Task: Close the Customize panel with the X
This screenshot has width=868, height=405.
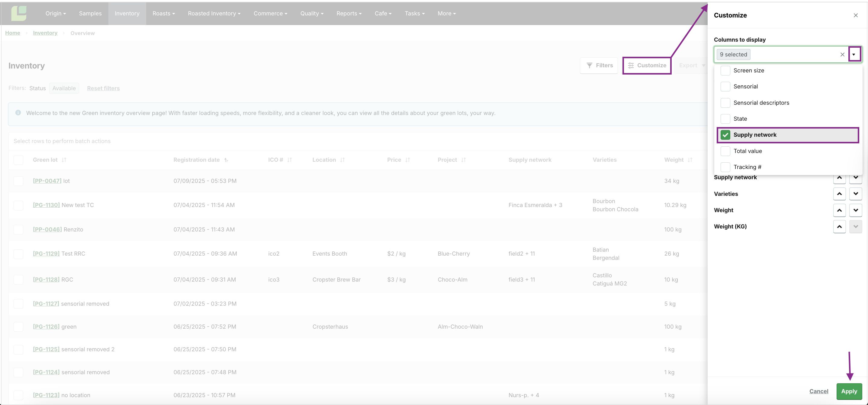Action: click(x=856, y=15)
